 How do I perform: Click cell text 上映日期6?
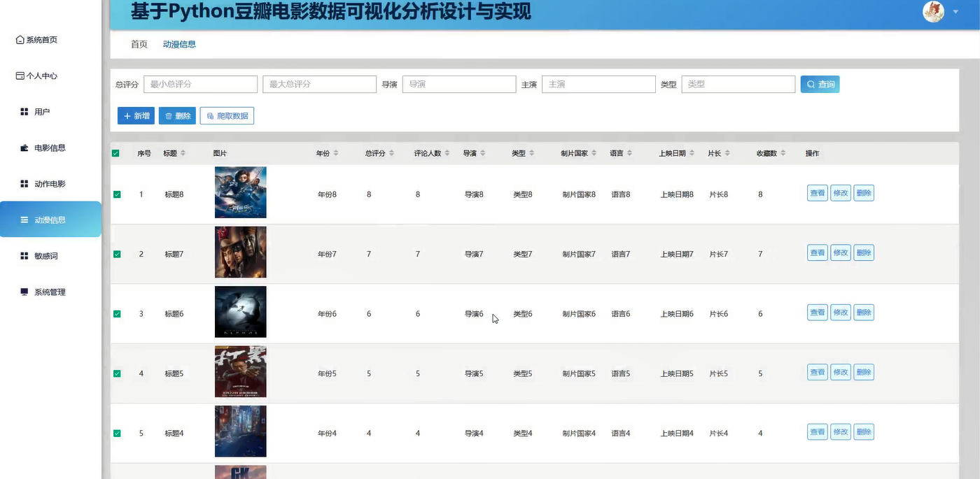coord(677,314)
